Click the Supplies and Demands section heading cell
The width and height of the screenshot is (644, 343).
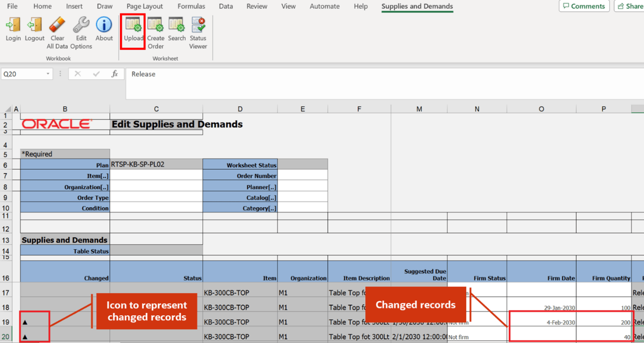(65, 240)
